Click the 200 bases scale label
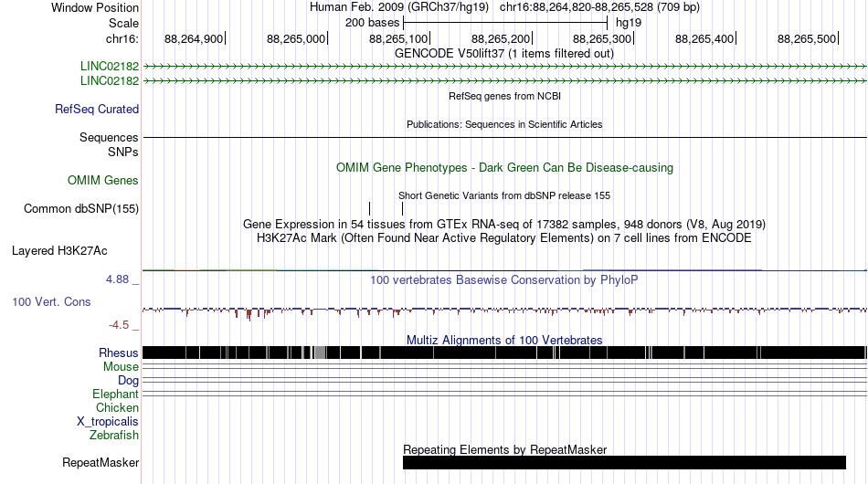Viewport: 868px width, 484px height. (x=372, y=23)
